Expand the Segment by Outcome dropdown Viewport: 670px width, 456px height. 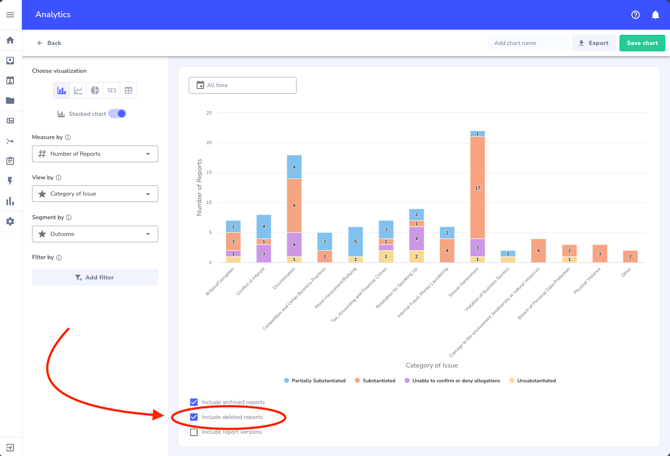tap(95, 234)
